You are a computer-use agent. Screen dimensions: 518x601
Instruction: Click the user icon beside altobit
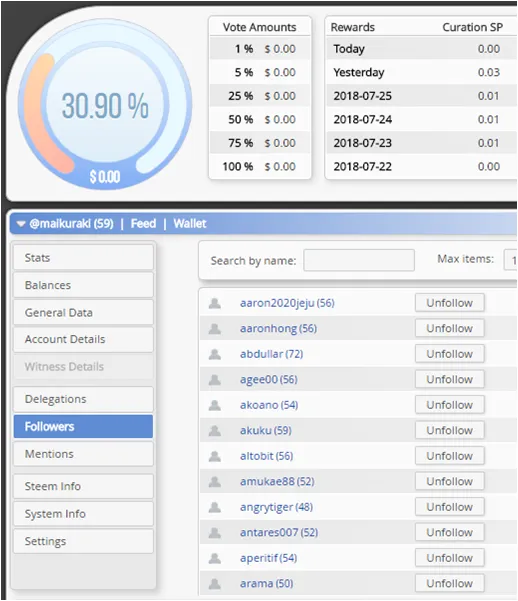click(215, 456)
